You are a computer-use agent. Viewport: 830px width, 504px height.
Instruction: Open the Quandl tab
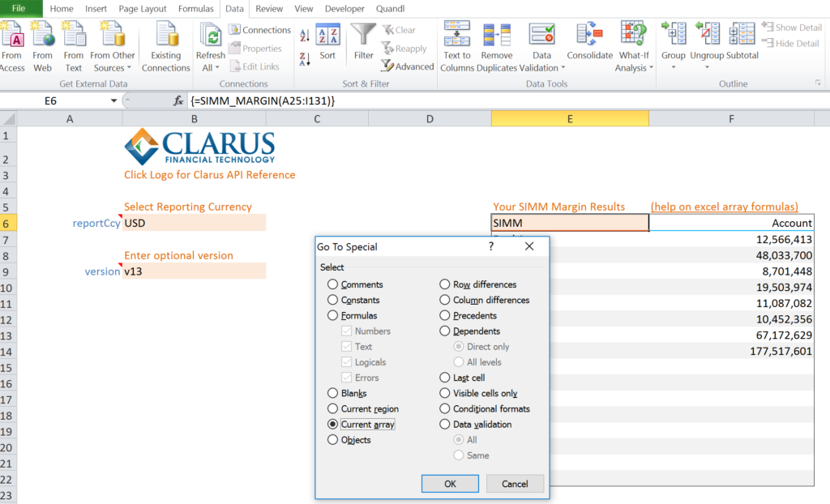click(x=390, y=8)
